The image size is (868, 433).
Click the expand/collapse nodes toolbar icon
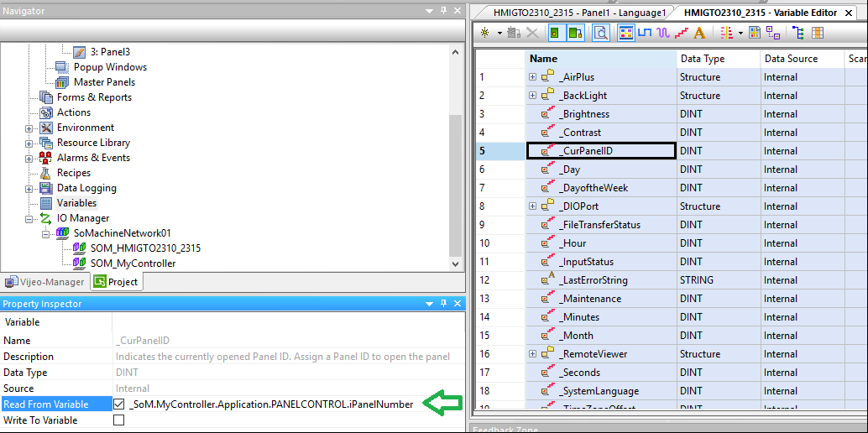(x=773, y=34)
